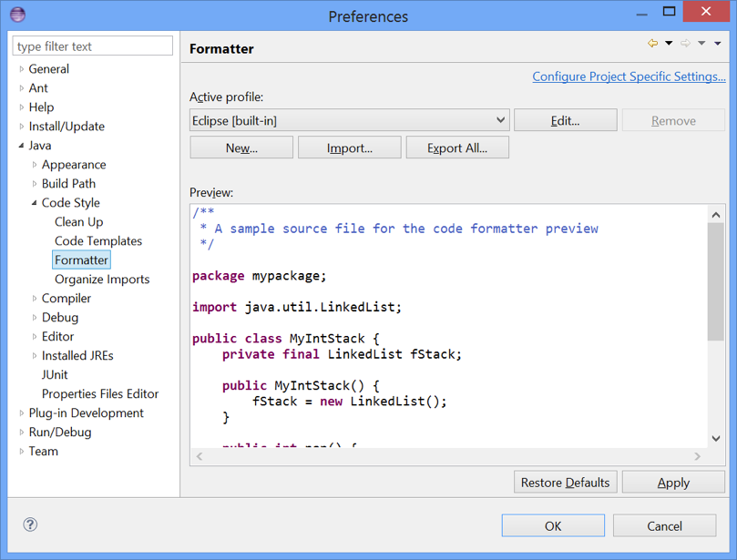Expand the General tree node
Image resolution: width=737 pixels, height=560 pixels.
click(x=22, y=69)
